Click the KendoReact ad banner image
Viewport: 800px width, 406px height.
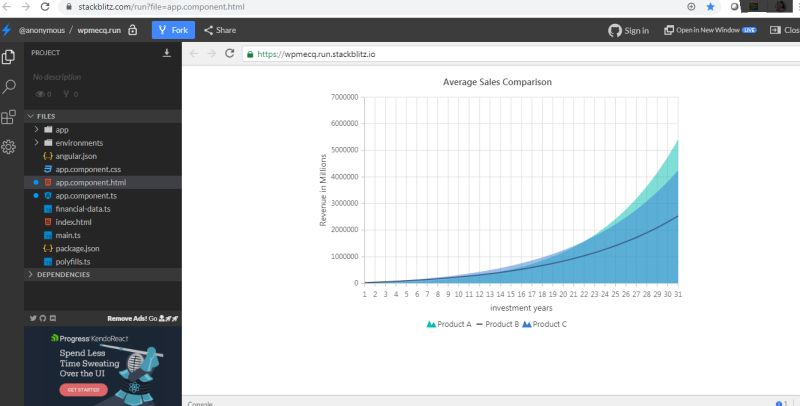click(103, 366)
